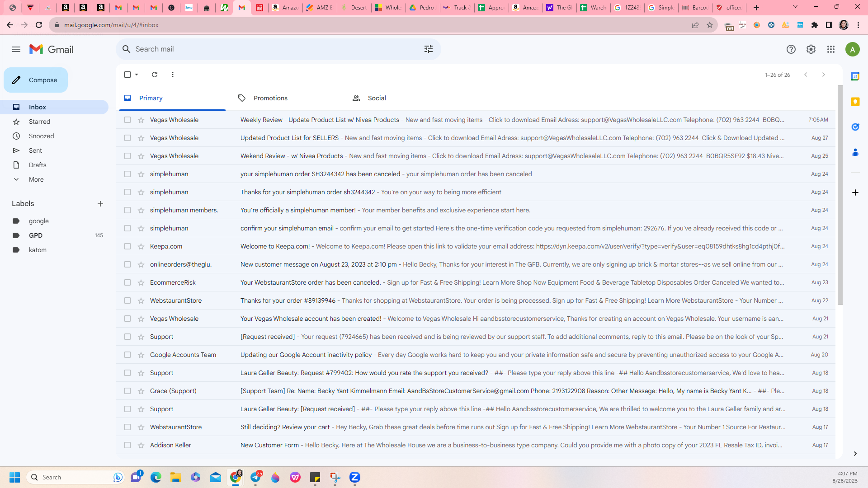Select the Weekly Review Vegas Wholesale email checkbox

pyautogui.click(x=127, y=120)
